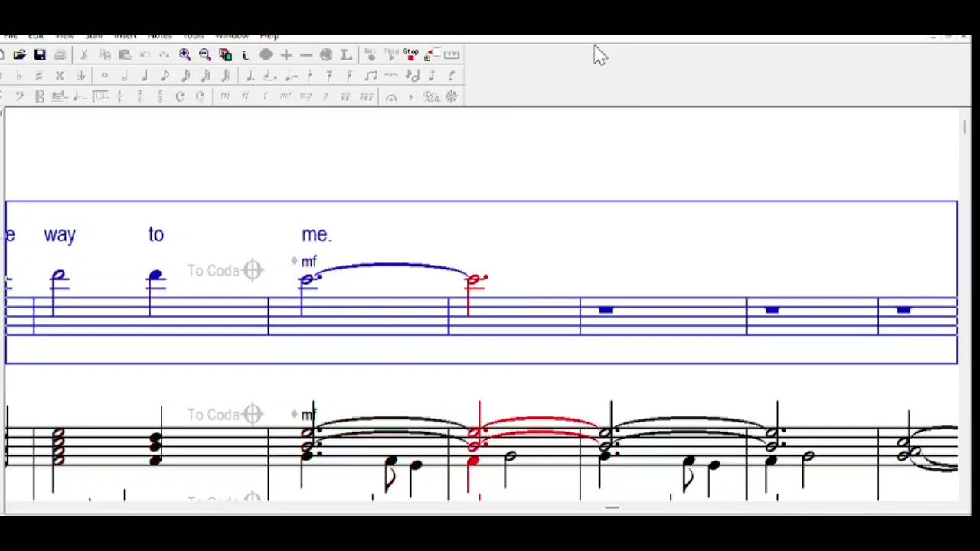The height and width of the screenshot is (551, 980).
Task: Click the lyric word "way"
Action: (x=60, y=234)
